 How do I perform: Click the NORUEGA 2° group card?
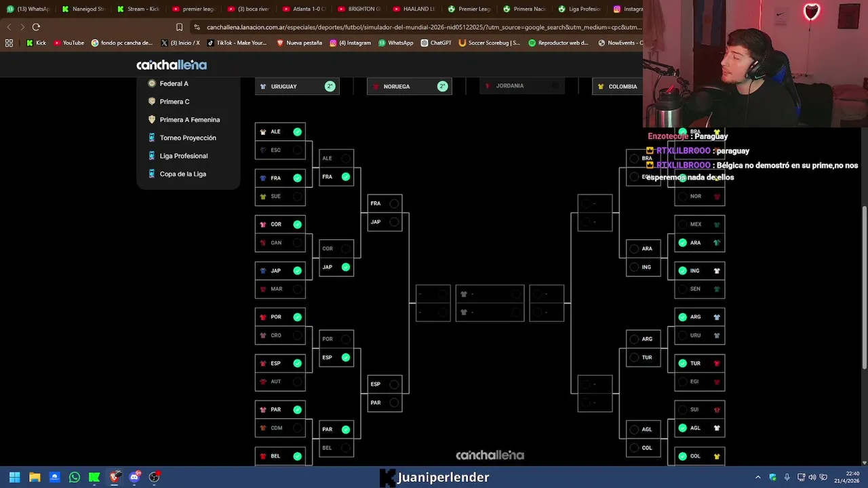point(410,86)
